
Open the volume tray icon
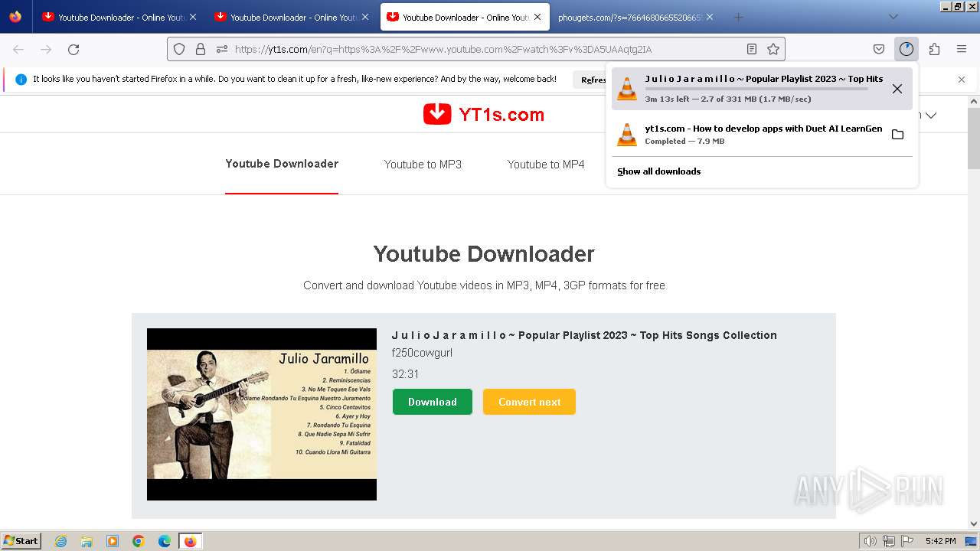871,541
